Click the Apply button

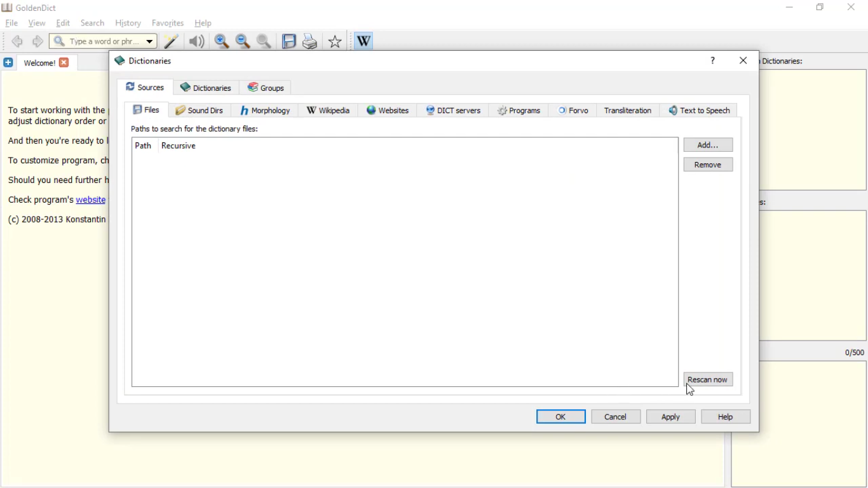(x=670, y=417)
